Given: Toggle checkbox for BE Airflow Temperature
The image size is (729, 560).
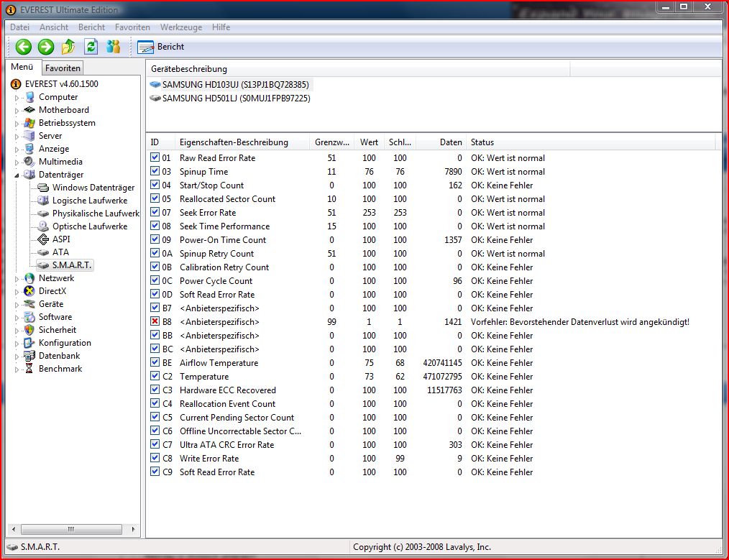Looking at the screenshot, I should 155,362.
